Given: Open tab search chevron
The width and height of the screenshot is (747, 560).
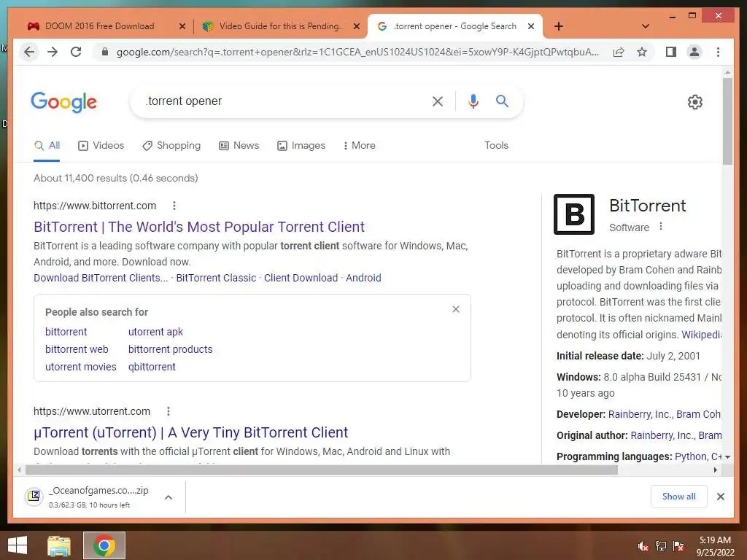Looking at the screenshot, I should tap(646, 26).
